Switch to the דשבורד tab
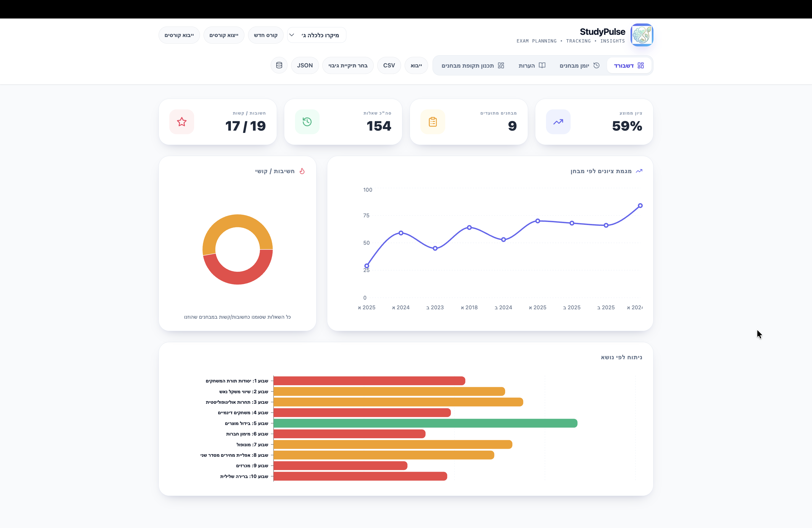 coord(629,65)
